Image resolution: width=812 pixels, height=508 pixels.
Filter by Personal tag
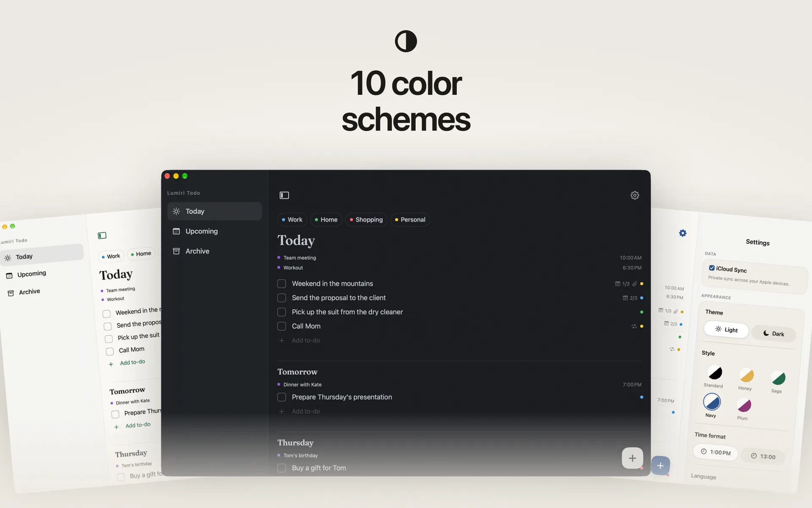(x=410, y=220)
